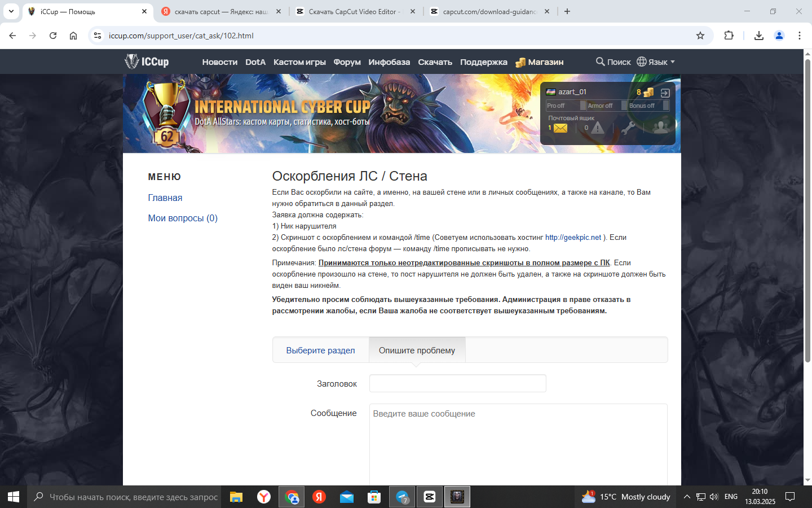Reload the current page
This screenshot has height=508, width=812.
point(53,36)
